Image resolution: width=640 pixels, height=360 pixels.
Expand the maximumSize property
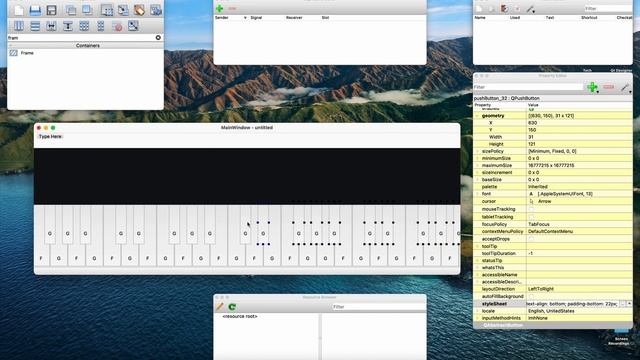[x=477, y=165]
